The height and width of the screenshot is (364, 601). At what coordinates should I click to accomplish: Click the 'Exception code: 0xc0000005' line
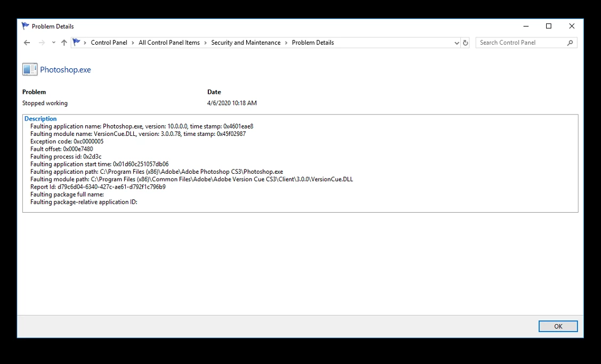tap(67, 142)
